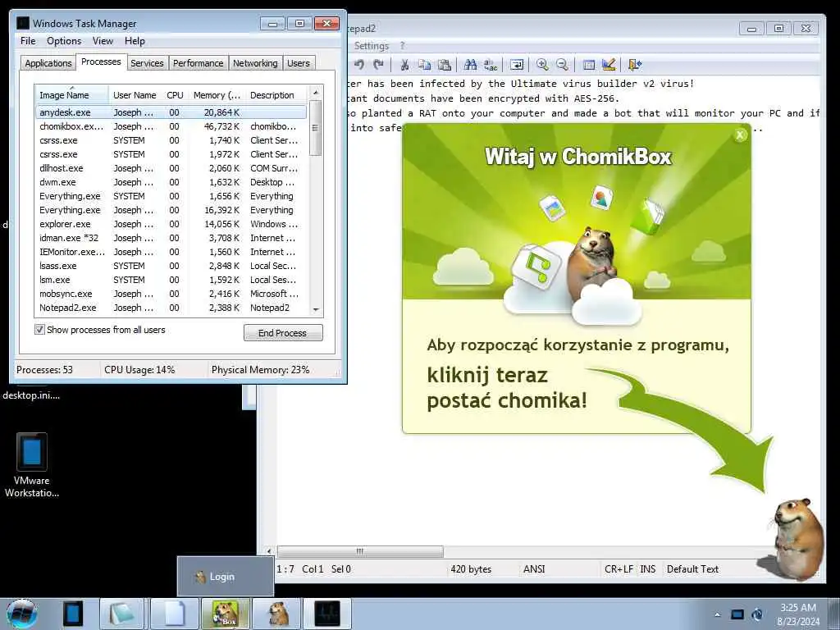
Task: Open Find with the binoculars icon
Action: click(470, 65)
